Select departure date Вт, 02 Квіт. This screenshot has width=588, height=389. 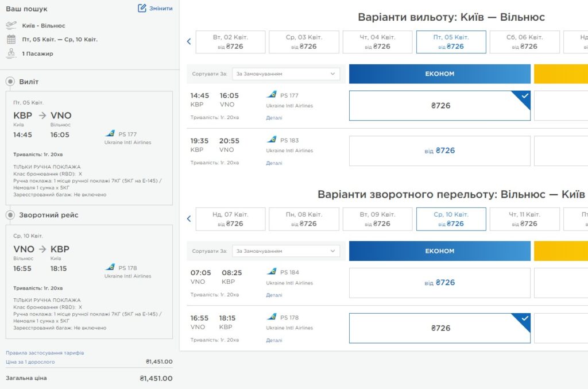pyautogui.click(x=231, y=42)
